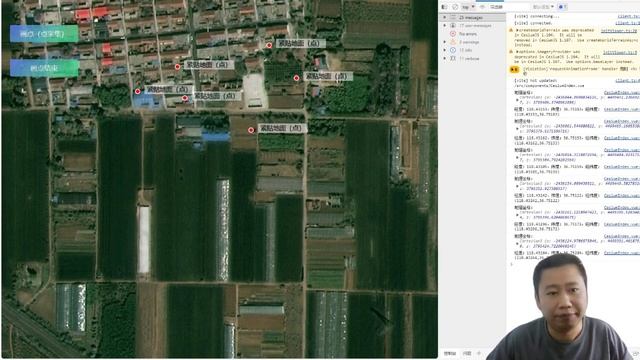Open the initViewer.ts:9 source link

pyautogui.click(x=620, y=52)
